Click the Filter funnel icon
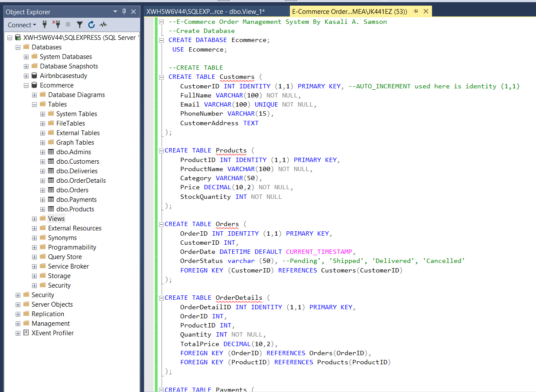The height and width of the screenshot is (392, 536). click(x=80, y=25)
